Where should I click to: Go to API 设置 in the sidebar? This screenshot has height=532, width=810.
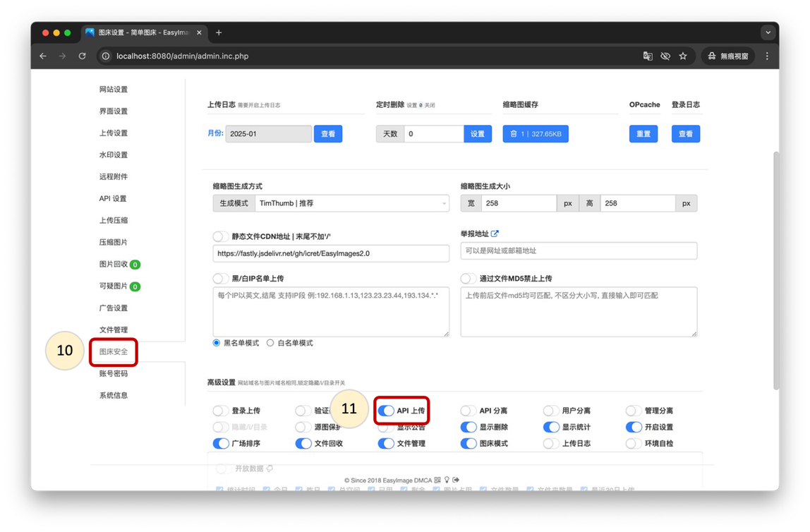pyautogui.click(x=113, y=198)
